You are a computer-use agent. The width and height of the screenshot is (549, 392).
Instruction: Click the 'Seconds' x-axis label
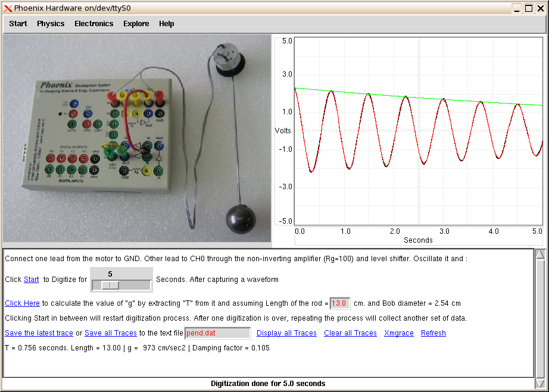418,240
